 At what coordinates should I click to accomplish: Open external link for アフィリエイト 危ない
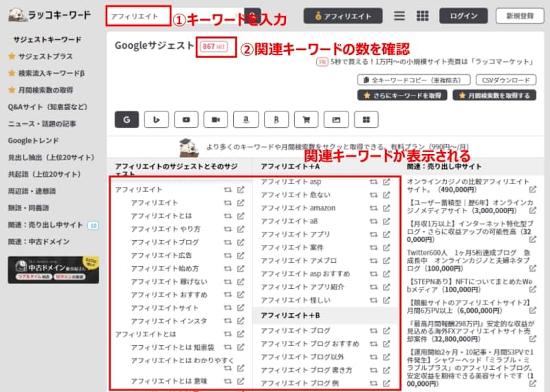pos(386,195)
